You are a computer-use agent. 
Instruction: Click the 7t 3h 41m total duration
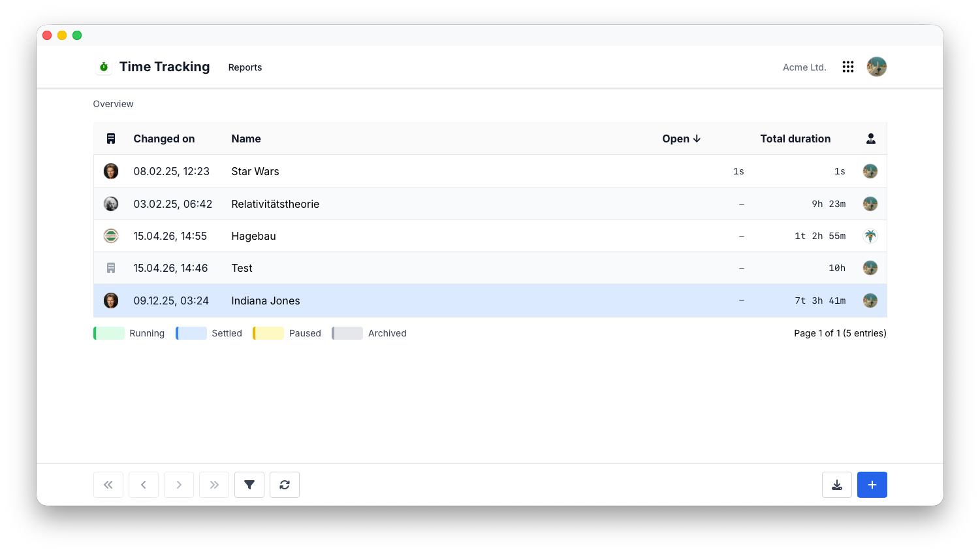click(x=820, y=301)
